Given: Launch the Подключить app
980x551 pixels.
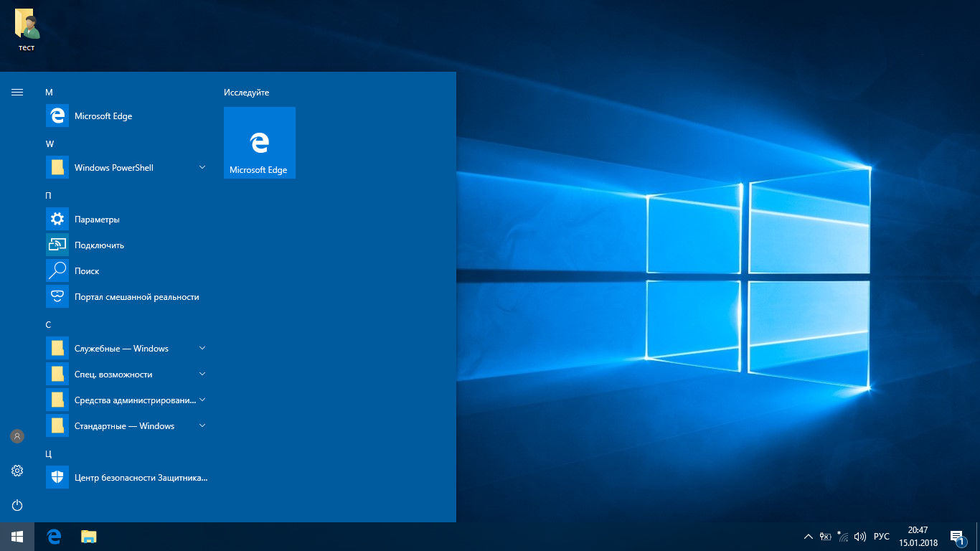Looking at the screenshot, I should [126, 245].
